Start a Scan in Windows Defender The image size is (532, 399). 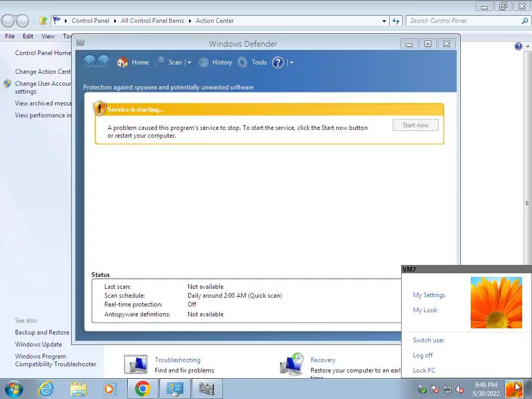169,62
